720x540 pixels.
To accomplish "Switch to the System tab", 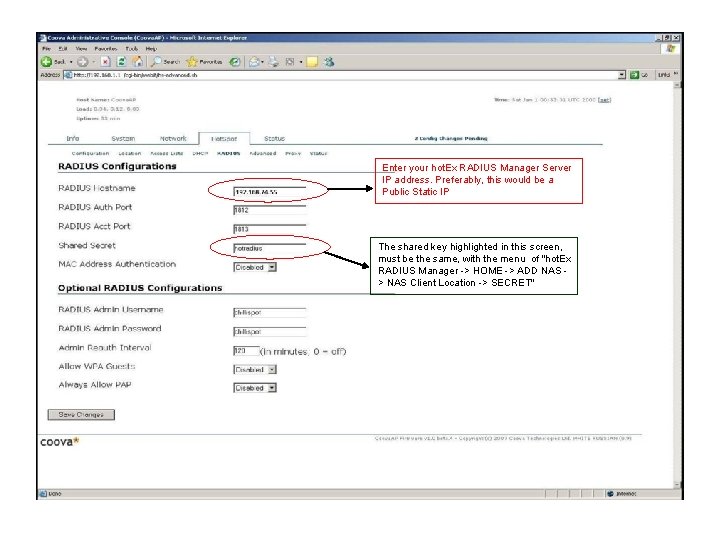I will [123, 138].
